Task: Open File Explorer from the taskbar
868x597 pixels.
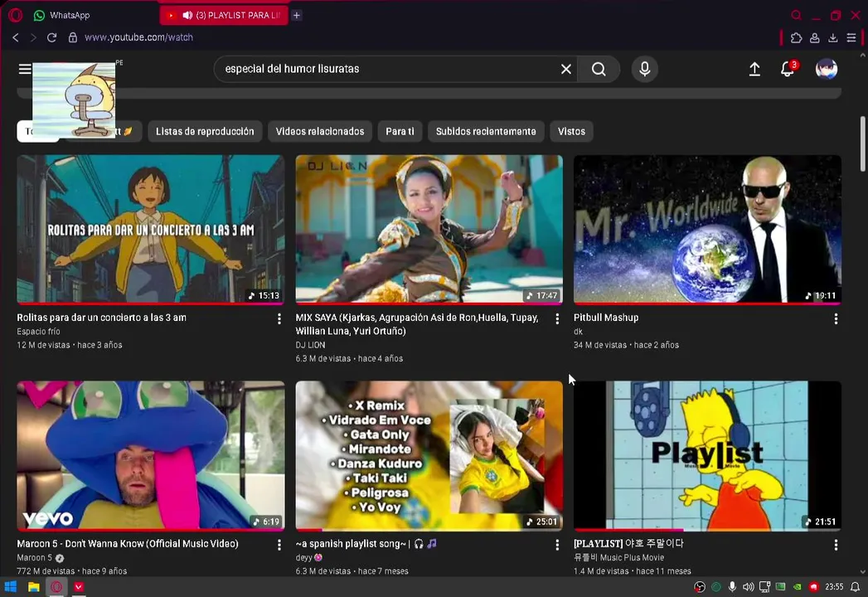Action: (34, 587)
